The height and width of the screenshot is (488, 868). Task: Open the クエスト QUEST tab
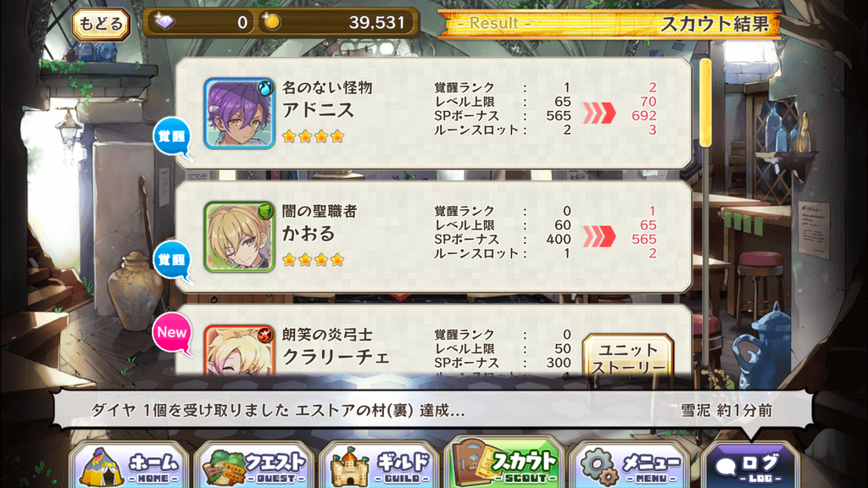(254, 465)
